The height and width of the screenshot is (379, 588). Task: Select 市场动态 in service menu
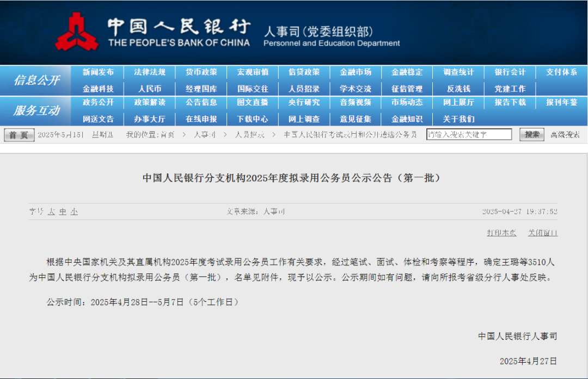pos(407,102)
